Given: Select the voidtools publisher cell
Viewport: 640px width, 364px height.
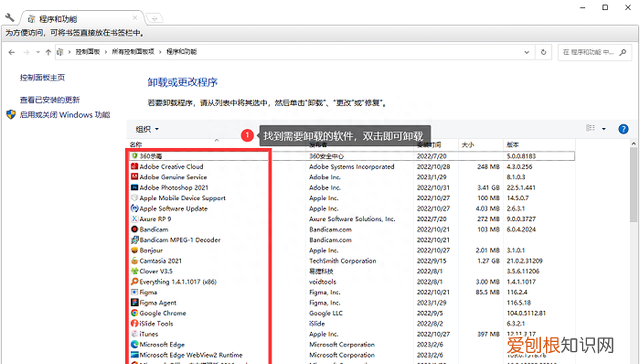Looking at the screenshot, I should point(322,282).
